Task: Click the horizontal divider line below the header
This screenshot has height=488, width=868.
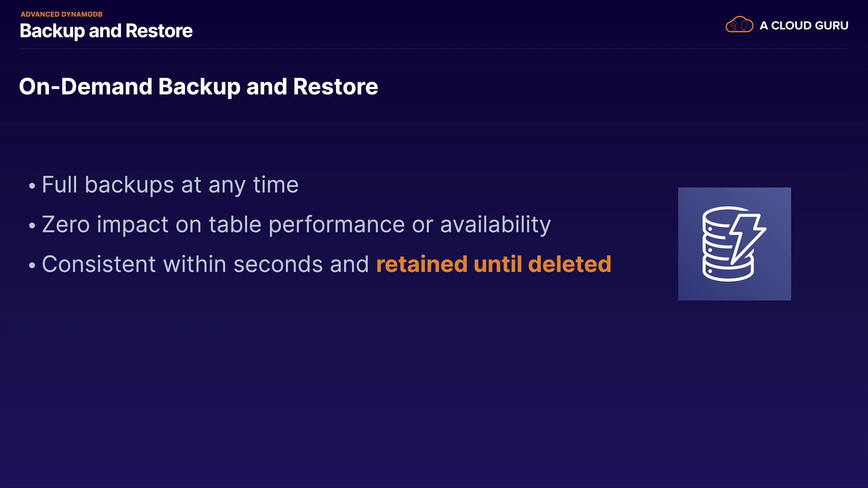Action: (434, 48)
